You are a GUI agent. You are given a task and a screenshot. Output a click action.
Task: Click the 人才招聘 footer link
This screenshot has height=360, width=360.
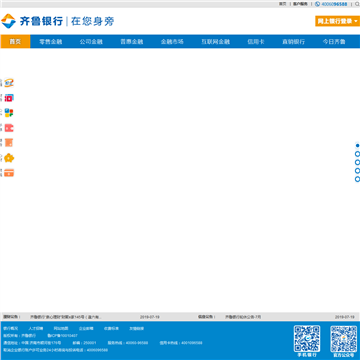tap(36, 328)
